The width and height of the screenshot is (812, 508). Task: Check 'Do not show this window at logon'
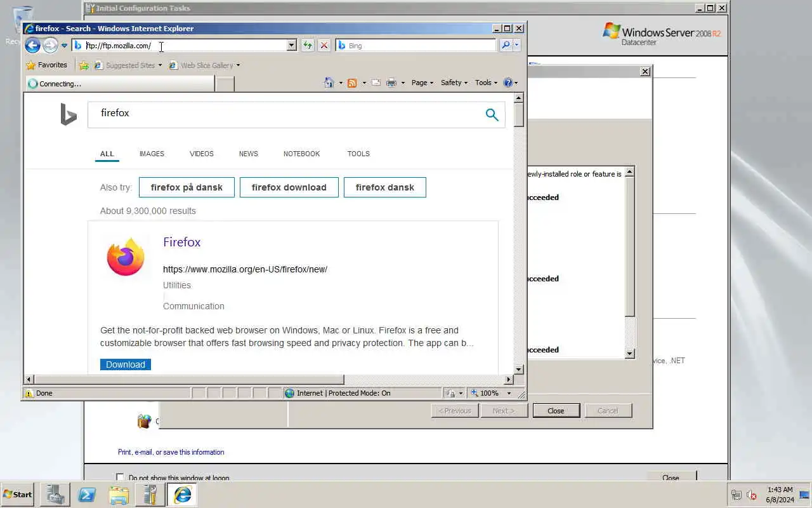(120, 478)
